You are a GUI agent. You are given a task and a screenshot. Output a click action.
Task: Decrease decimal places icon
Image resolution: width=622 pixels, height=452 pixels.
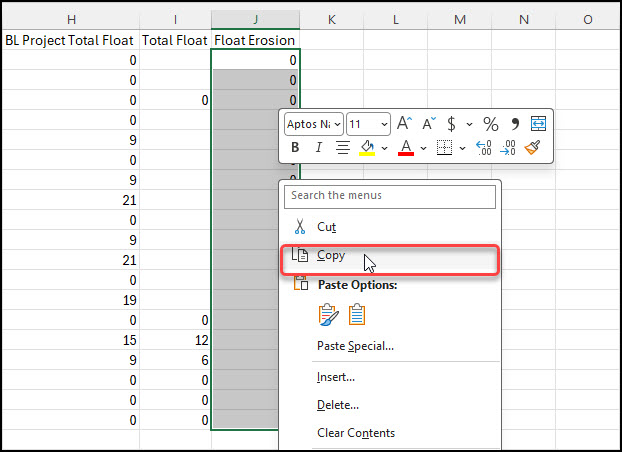508,148
